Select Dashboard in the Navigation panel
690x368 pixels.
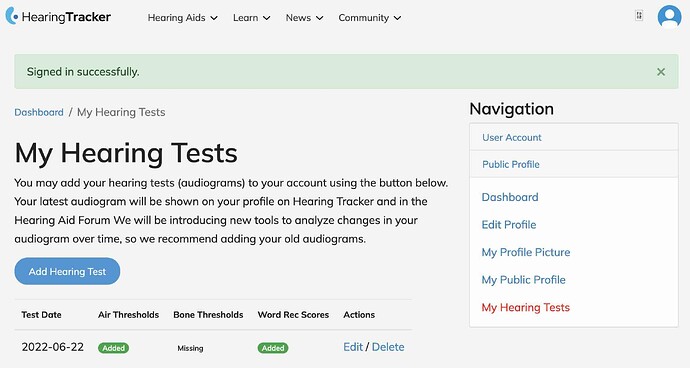(x=510, y=197)
